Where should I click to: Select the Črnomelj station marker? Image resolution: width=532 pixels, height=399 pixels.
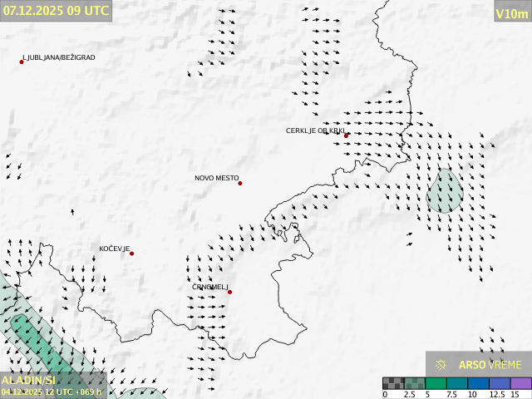tap(229, 292)
